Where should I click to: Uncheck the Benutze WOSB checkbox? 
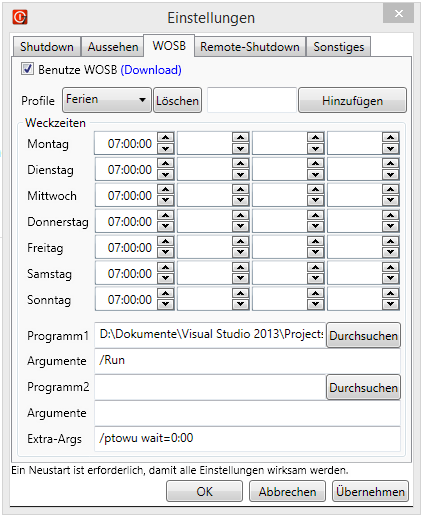[x=27, y=69]
